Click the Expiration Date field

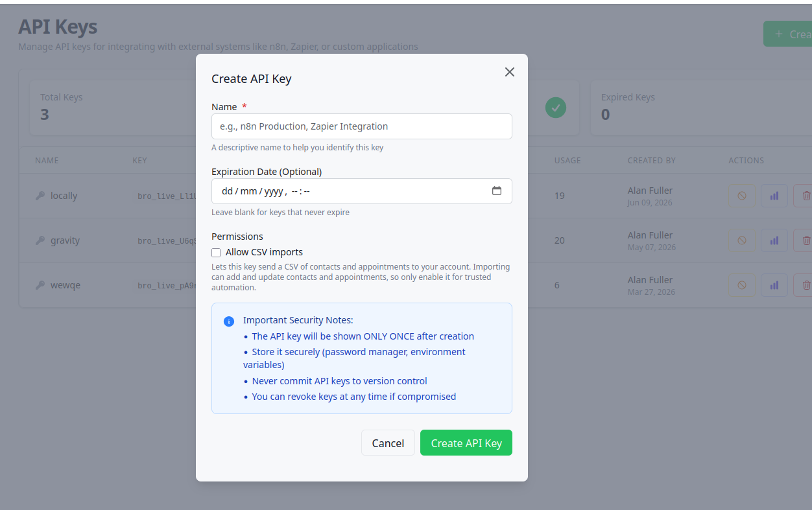pos(362,191)
